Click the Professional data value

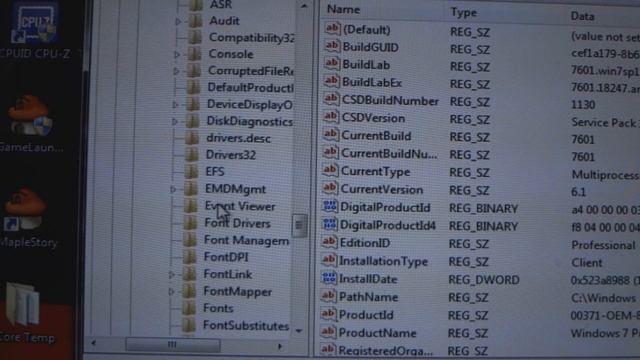coord(603,245)
